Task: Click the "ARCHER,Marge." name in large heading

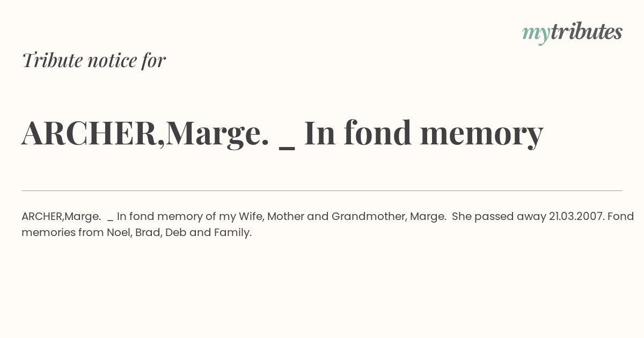Action: coord(145,133)
